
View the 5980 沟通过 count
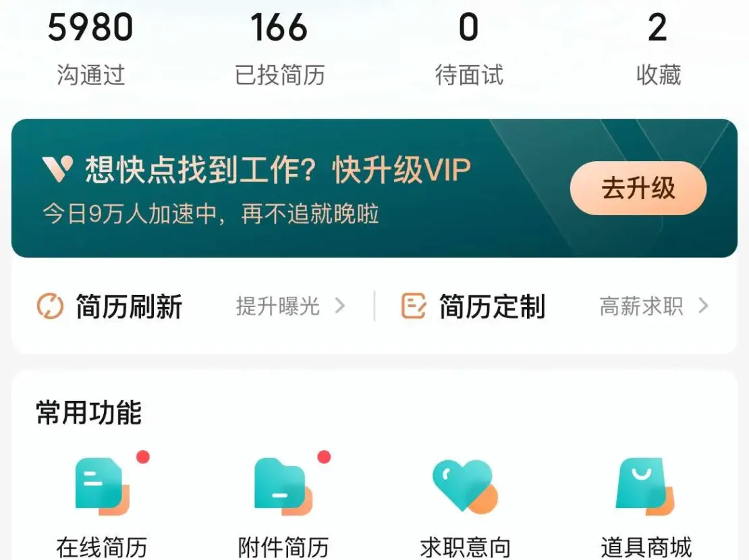tap(90, 48)
